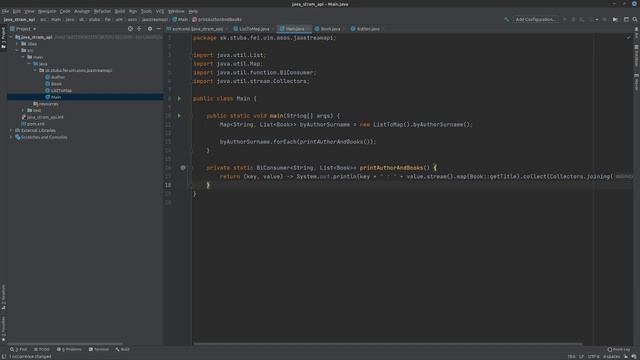Toggle the Project side tab
640x360 pixels.
point(4,37)
